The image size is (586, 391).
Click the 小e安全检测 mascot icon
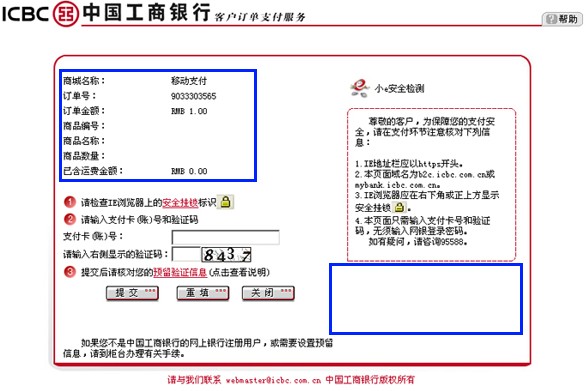click(360, 88)
